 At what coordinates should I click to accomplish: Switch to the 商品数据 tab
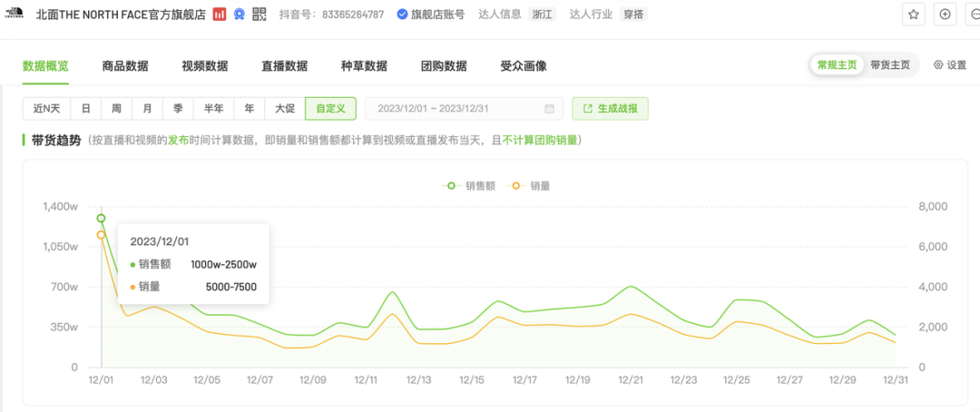point(125,66)
